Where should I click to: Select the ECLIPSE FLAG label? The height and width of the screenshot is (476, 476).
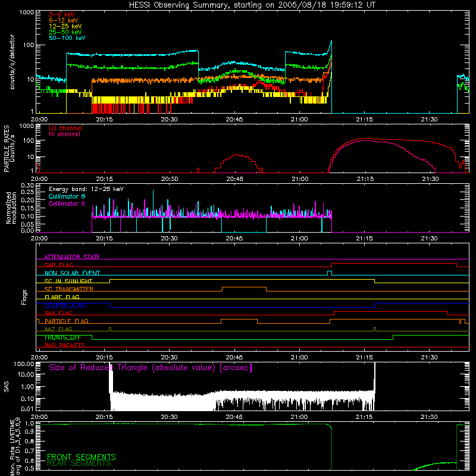point(65,305)
